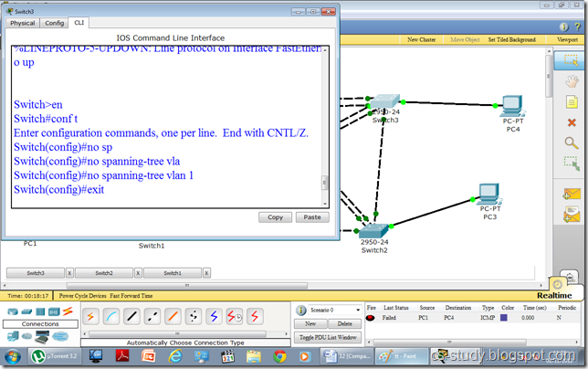Pick the hand Move Layout tool
588x369 pixels.
point(572,81)
